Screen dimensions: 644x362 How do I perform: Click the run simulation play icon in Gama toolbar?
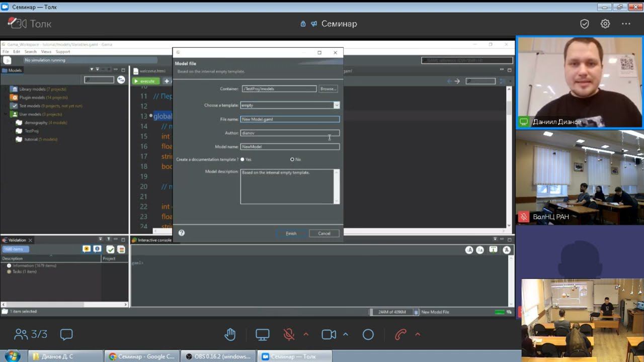[7, 60]
